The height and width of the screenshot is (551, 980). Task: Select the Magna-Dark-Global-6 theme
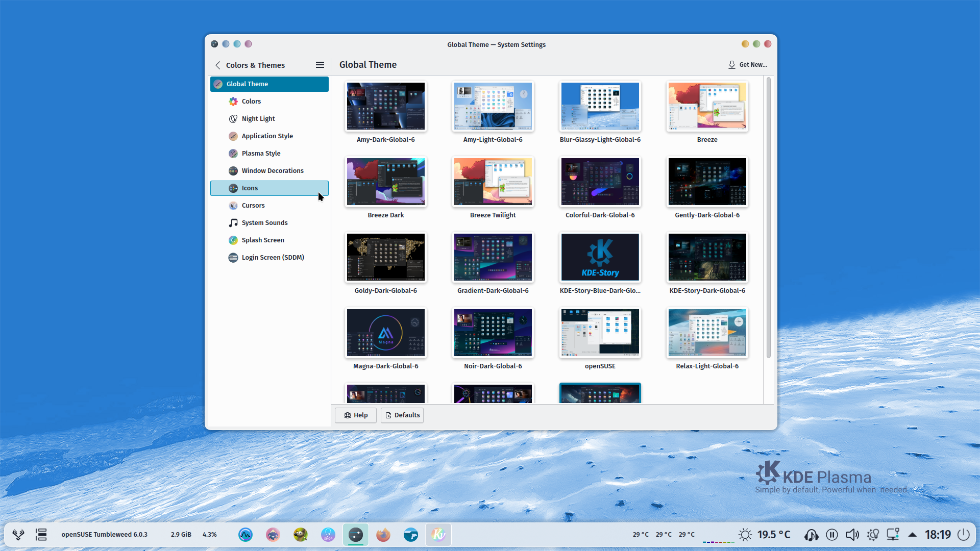tap(386, 333)
